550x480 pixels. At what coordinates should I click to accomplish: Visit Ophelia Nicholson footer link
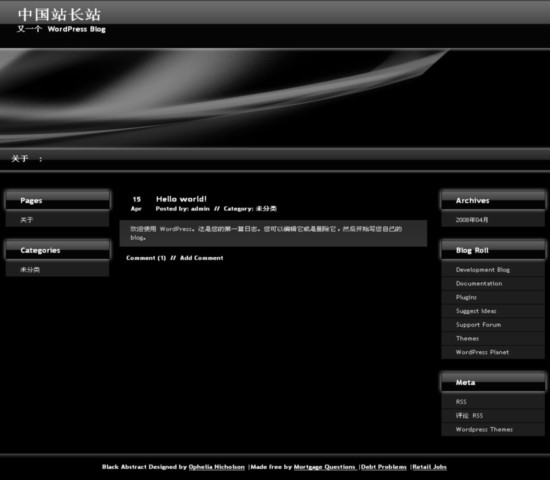pos(216,467)
